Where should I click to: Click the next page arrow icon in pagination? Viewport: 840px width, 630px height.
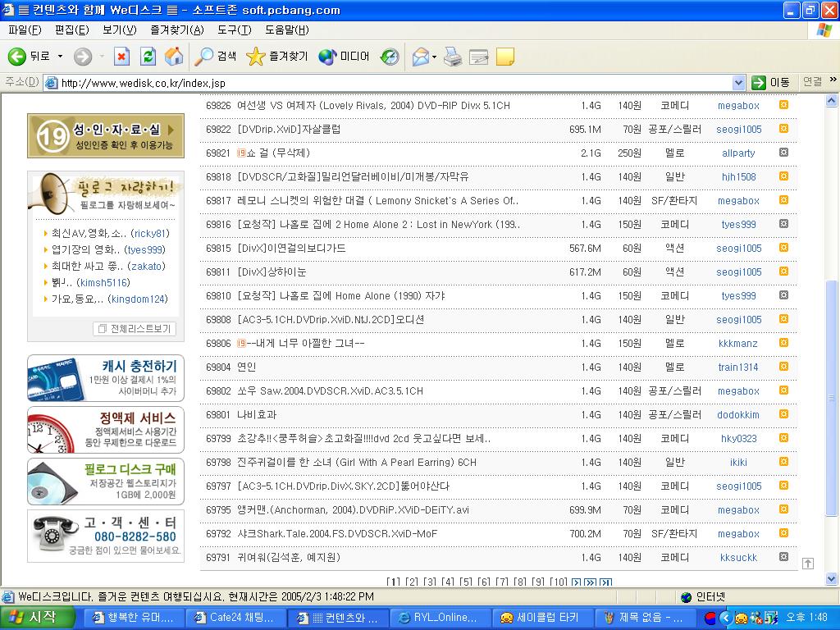(x=577, y=582)
